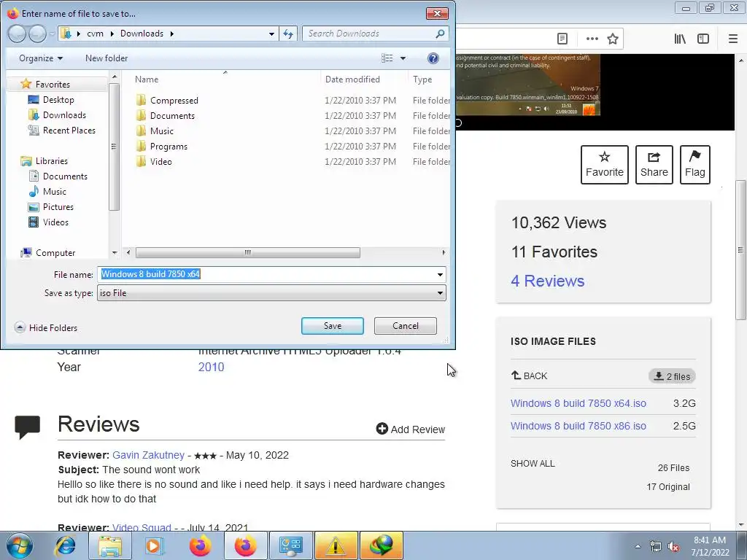Click the search magnifier in Search Downloads box
The image size is (747, 560).
point(440,34)
